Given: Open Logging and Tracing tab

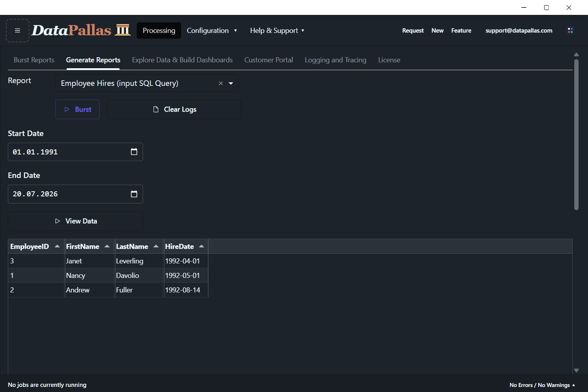Looking at the screenshot, I should pos(336,60).
